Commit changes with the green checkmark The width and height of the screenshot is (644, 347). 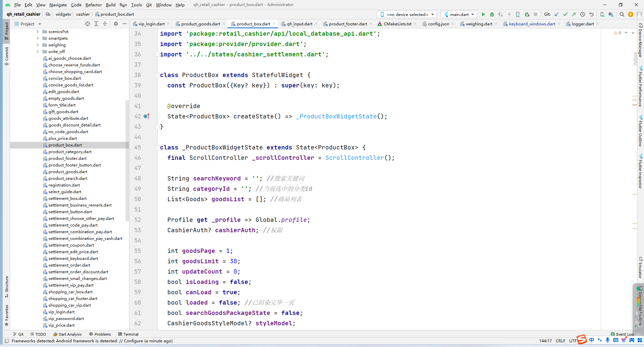tap(565, 14)
